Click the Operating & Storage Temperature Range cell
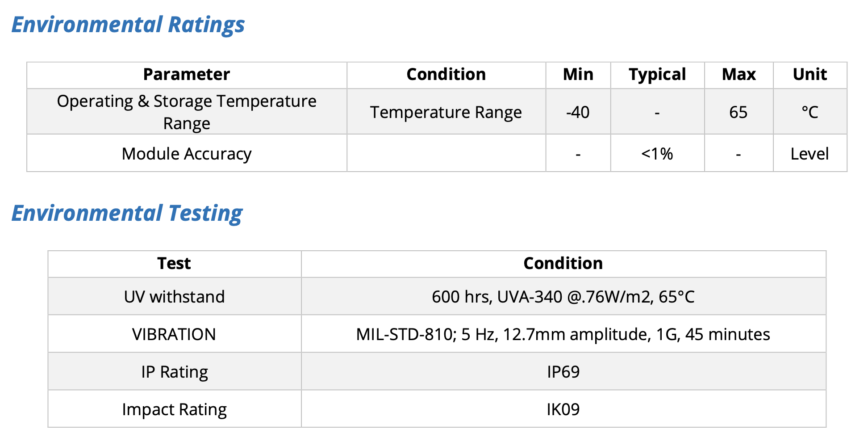868x446 pixels. 186,112
